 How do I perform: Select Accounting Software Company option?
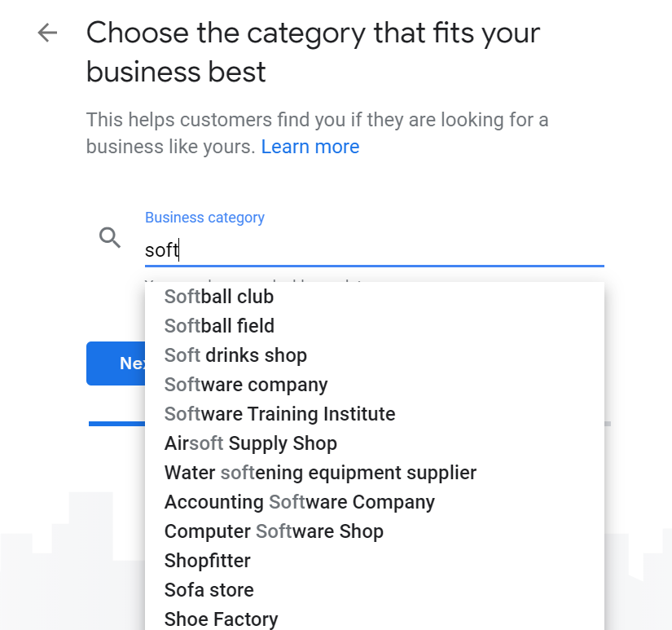click(x=375, y=502)
